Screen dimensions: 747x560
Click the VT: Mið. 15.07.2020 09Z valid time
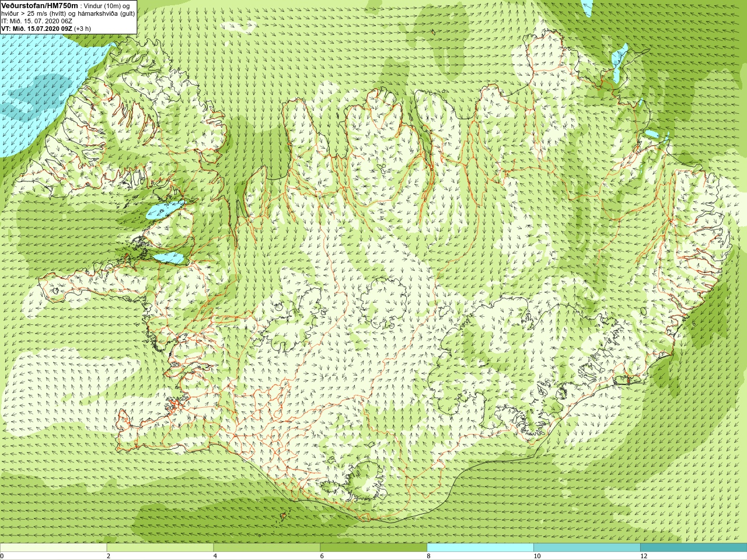pos(37,28)
